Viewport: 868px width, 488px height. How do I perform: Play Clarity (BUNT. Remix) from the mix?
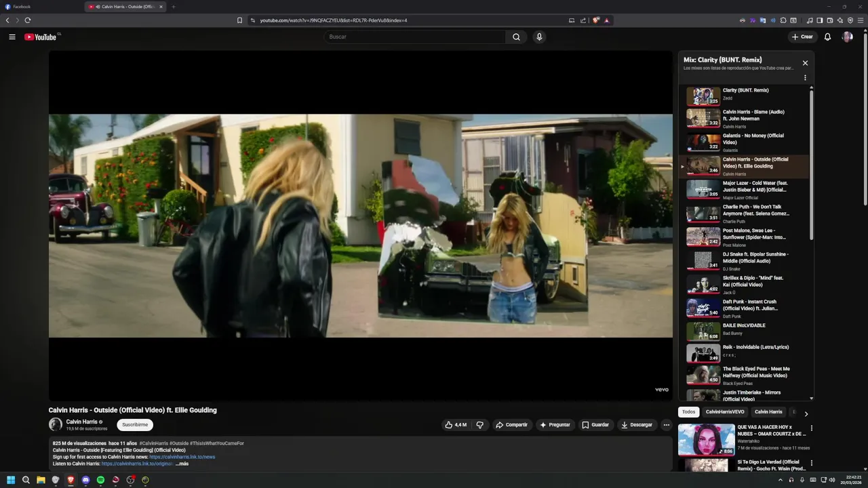tap(744, 96)
